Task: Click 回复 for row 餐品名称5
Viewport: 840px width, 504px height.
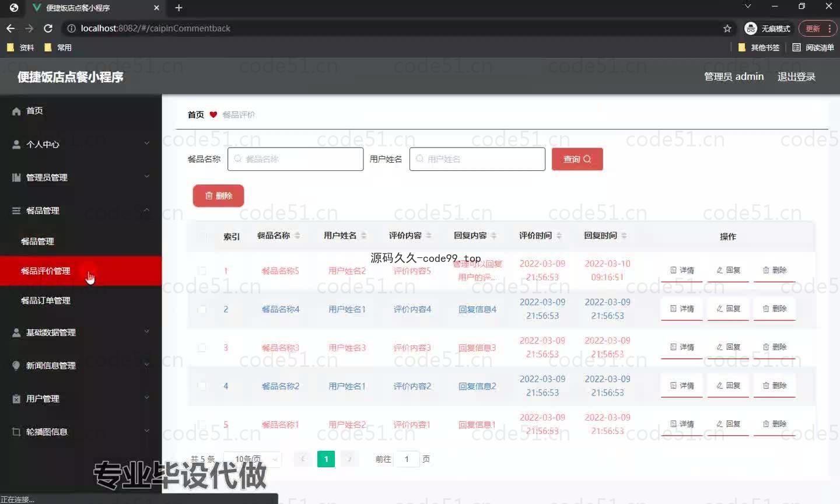Action: click(728, 271)
